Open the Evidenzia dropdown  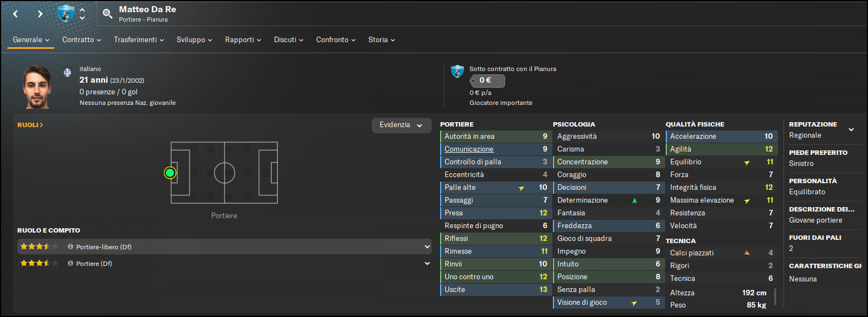[x=401, y=125]
